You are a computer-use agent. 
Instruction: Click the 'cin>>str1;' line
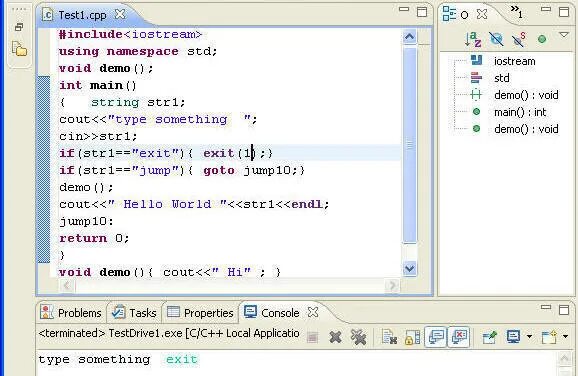click(x=98, y=136)
